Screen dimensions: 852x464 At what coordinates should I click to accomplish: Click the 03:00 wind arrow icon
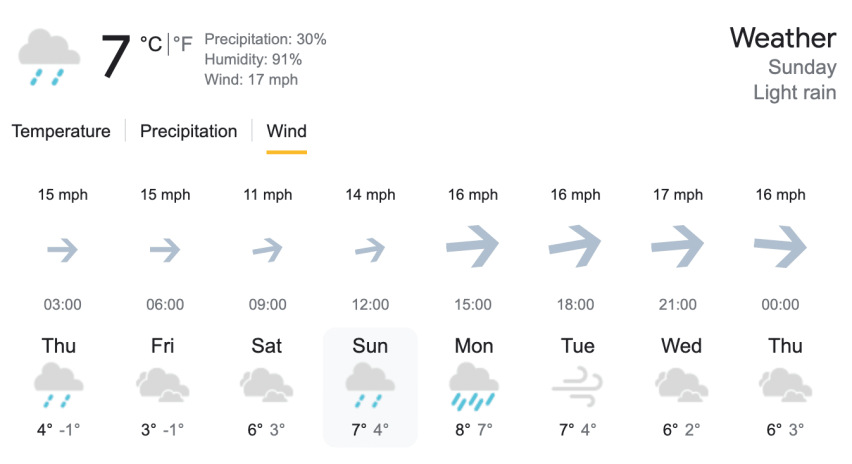pyautogui.click(x=62, y=249)
